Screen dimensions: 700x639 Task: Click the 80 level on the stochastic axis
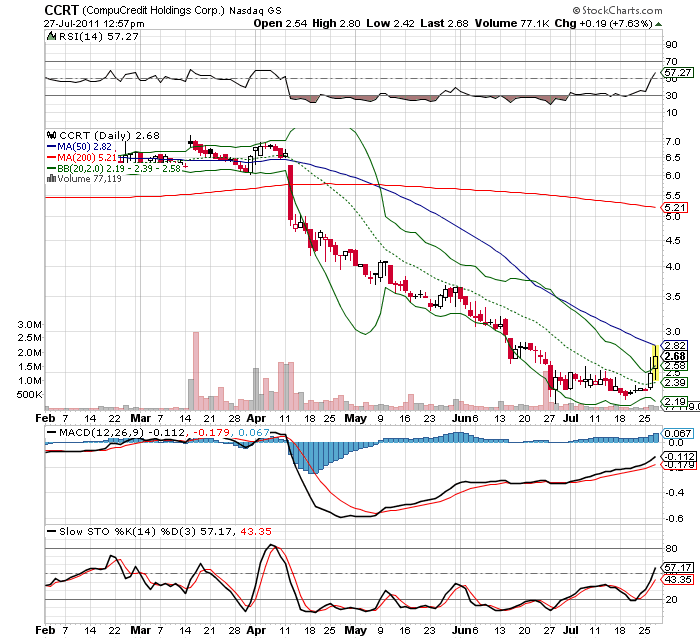pyautogui.click(x=671, y=548)
